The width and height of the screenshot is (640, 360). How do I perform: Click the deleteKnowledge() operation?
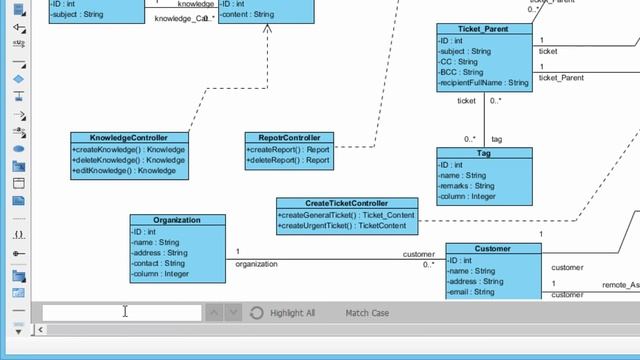tap(129, 160)
